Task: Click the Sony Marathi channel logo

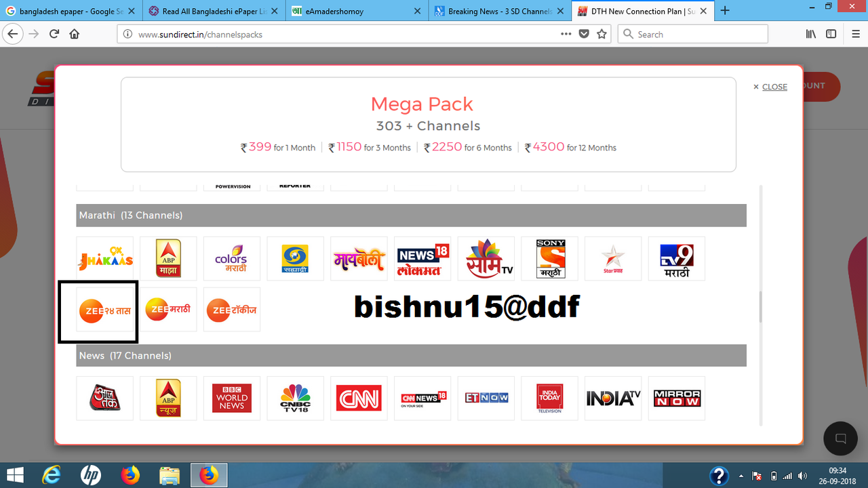Action: point(549,258)
